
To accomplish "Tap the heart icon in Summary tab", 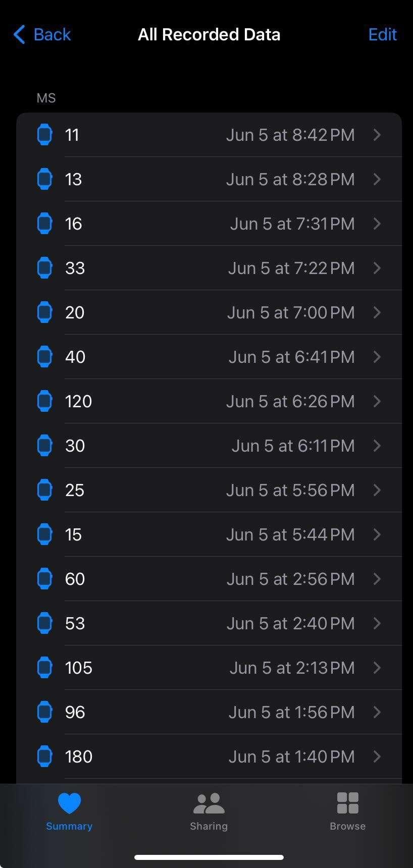I will coord(69,803).
